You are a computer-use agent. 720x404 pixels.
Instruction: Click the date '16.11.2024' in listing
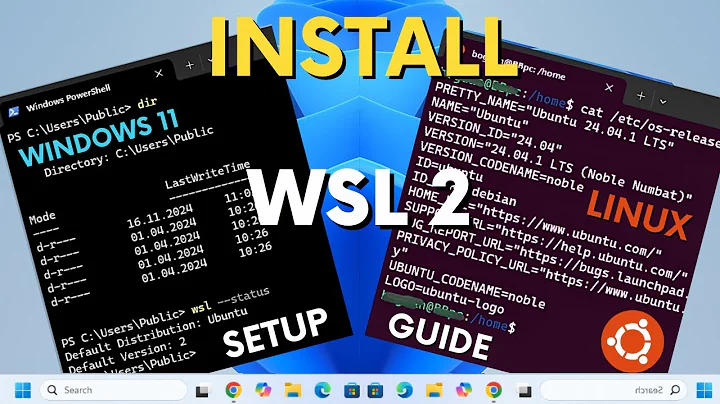160,216
